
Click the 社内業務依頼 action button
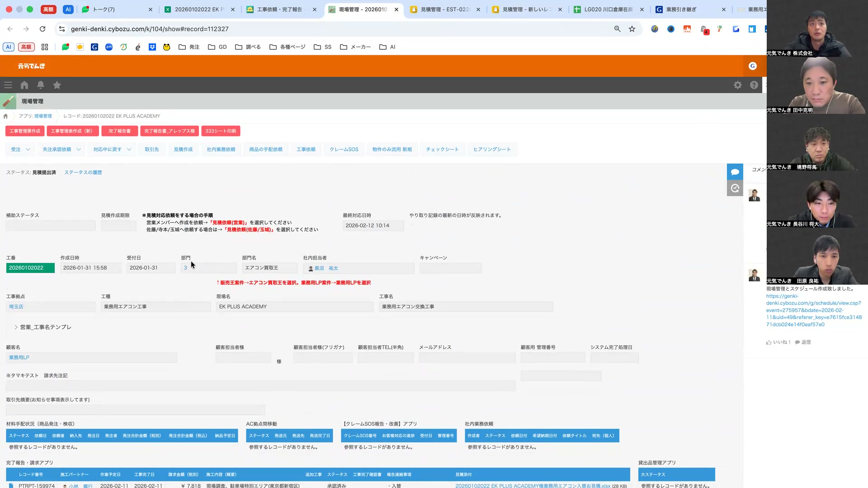pyautogui.click(x=221, y=150)
